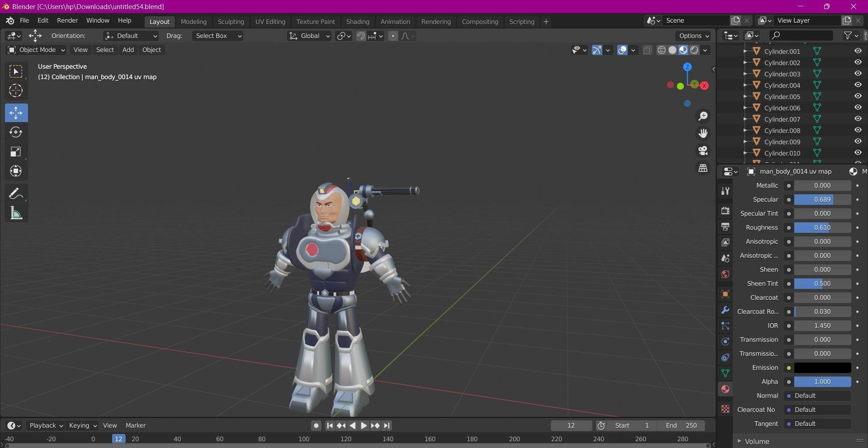
Task: Toggle show gizmo button in header
Action: click(x=597, y=50)
